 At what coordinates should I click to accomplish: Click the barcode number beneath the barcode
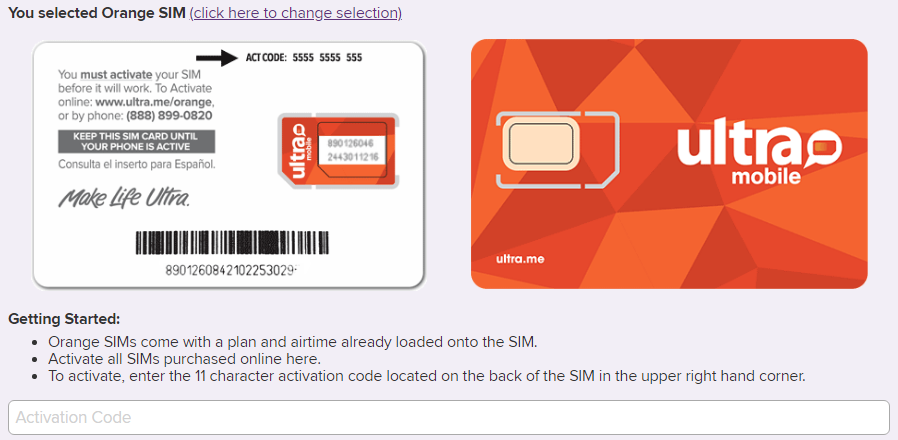(230, 270)
